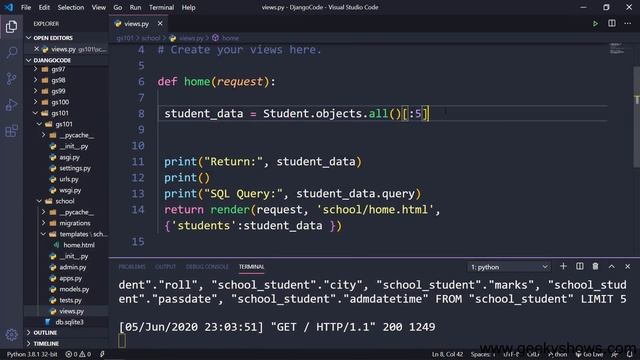This screenshot has width=640, height=360.
Task: Close the views.py editor tab
Action: tap(160, 24)
